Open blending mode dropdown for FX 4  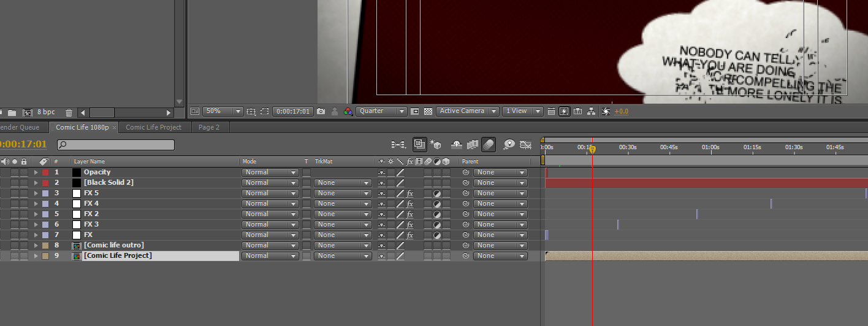point(270,204)
